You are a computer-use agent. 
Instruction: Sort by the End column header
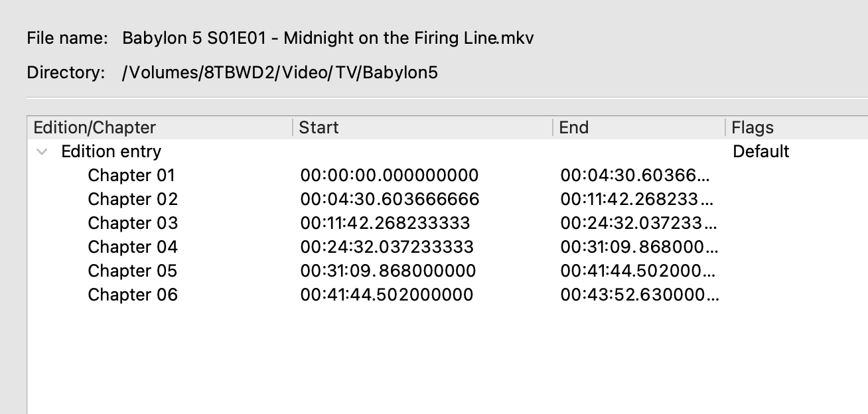coord(574,128)
